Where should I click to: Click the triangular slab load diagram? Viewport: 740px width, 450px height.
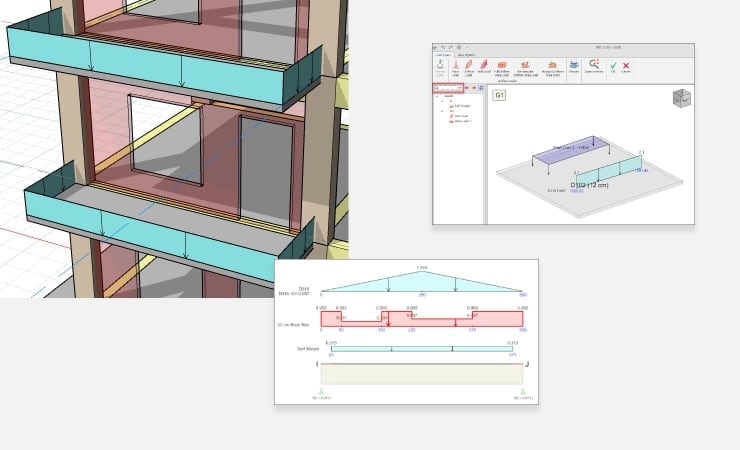[421, 283]
